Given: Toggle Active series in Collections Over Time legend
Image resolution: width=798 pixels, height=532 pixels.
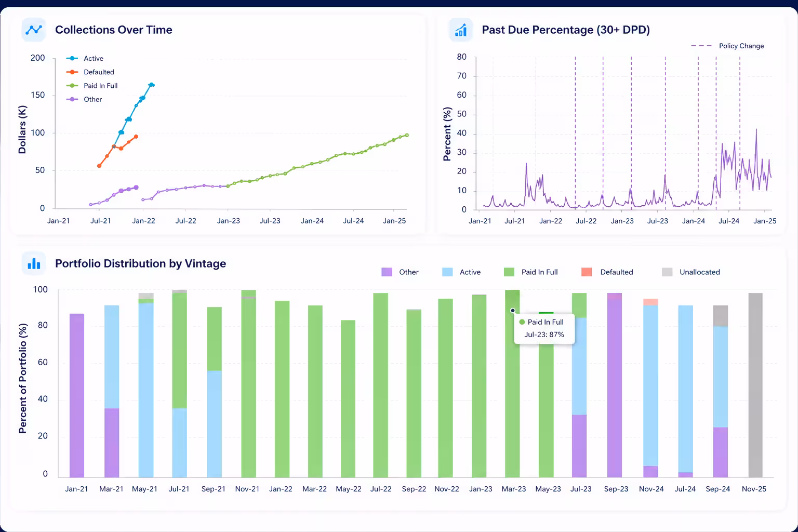Looking at the screenshot, I should coord(85,59).
